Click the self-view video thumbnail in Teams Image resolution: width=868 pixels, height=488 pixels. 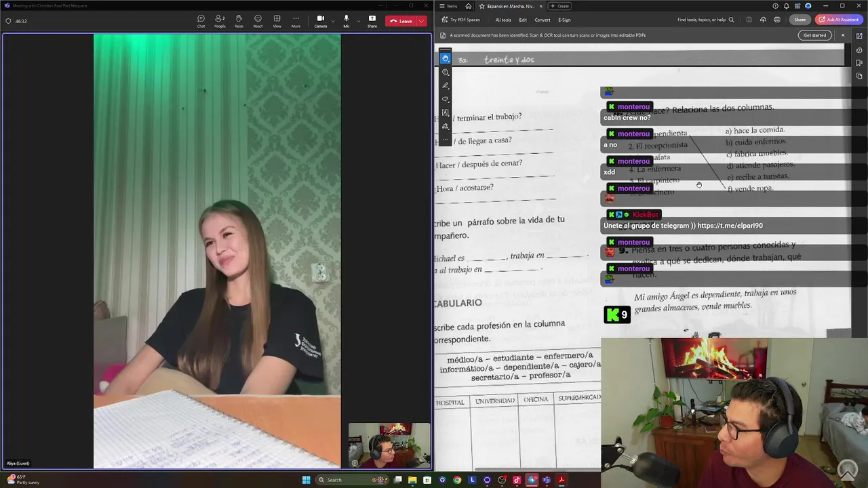[x=389, y=445]
